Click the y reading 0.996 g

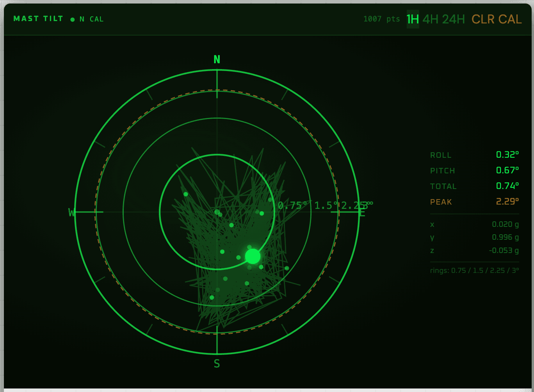tap(506, 237)
